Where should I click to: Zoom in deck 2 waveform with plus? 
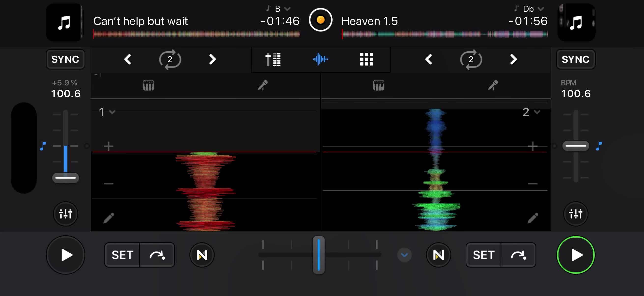533,146
